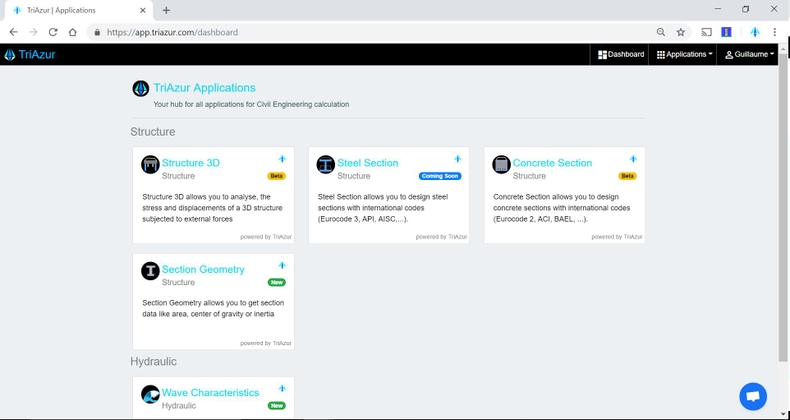Open the Steel Section application link
The image size is (790, 420).
pyautogui.click(x=368, y=163)
